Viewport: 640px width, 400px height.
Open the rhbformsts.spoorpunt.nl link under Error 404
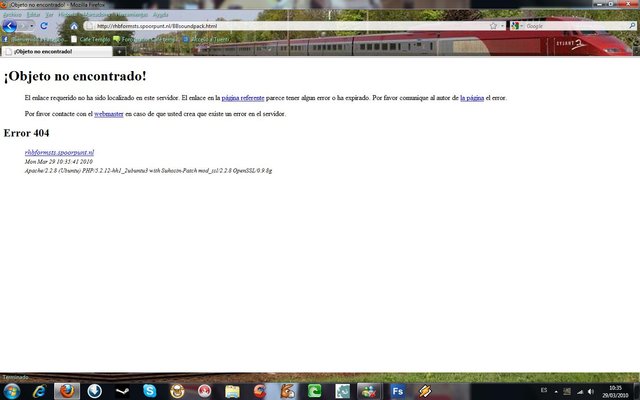59,152
